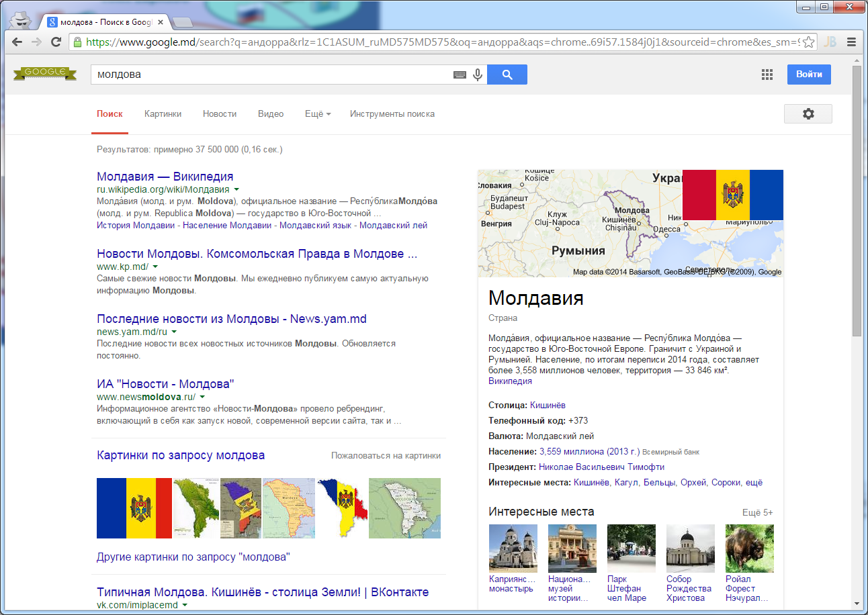Switch to the Картинки tab

(163, 114)
